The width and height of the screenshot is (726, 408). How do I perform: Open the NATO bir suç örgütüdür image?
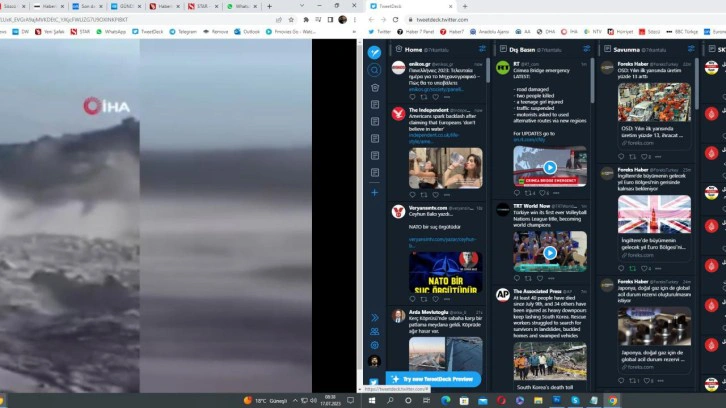[445, 272]
